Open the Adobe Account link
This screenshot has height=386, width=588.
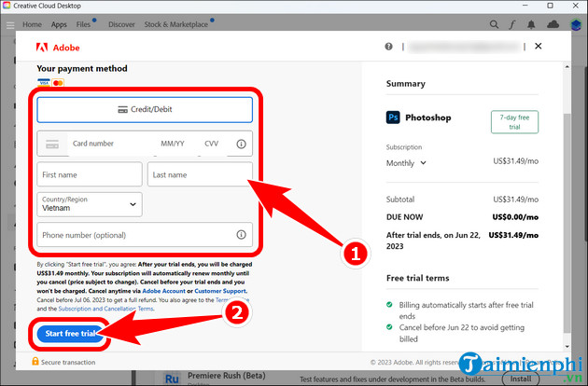click(164, 291)
